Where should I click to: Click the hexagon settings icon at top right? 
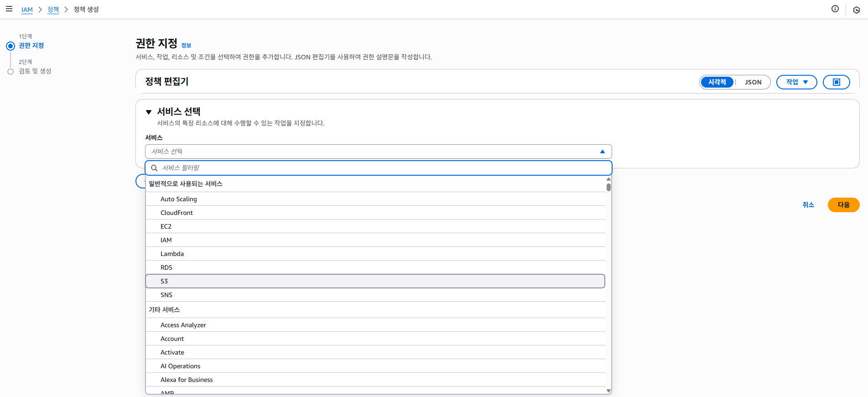[857, 10]
